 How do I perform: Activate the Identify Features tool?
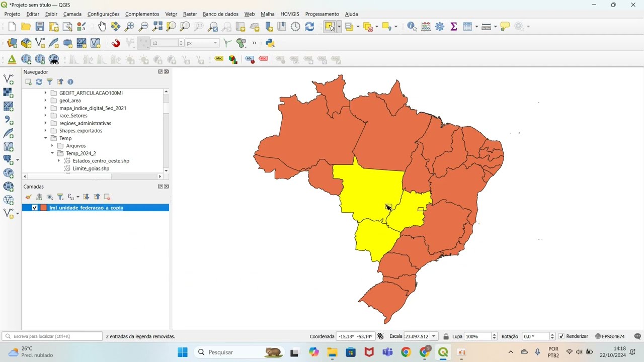coord(412,27)
